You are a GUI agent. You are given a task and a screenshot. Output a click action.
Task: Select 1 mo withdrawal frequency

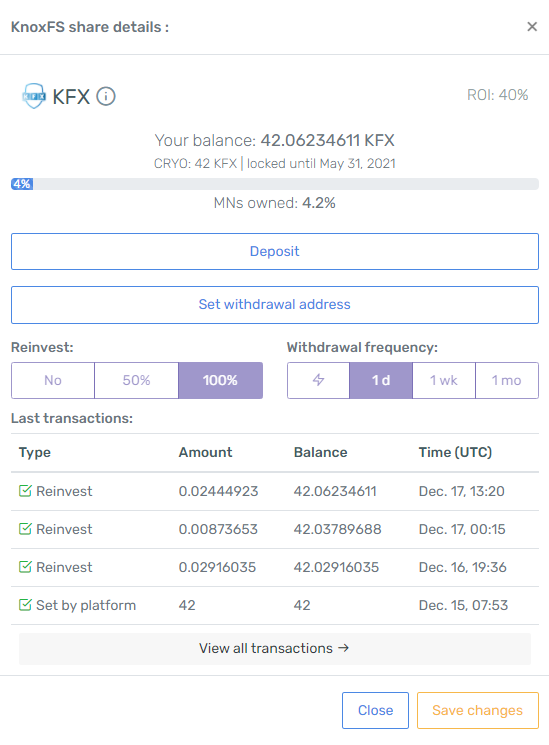[507, 381]
